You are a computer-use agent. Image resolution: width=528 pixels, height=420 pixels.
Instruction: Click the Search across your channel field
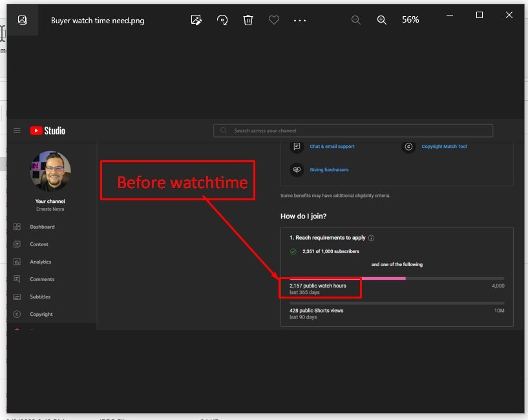click(x=353, y=131)
